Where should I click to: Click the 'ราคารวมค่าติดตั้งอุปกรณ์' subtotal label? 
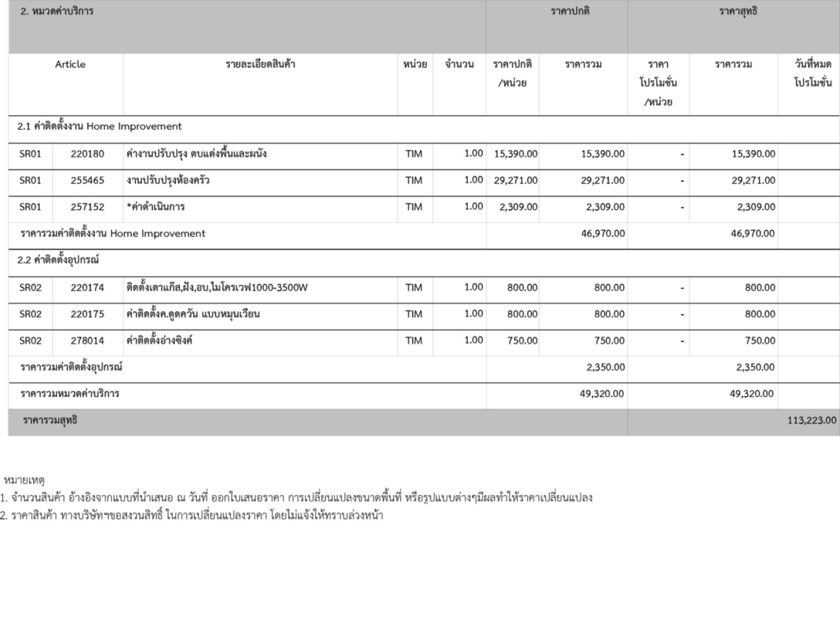click(x=71, y=367)
